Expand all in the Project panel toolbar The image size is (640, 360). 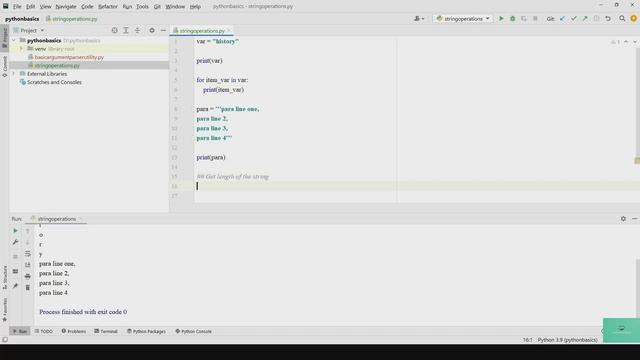(x=126, y=31)
